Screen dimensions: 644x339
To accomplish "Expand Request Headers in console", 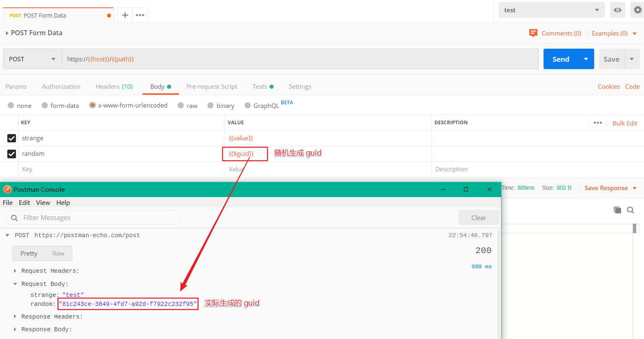I will pos(15,271).
